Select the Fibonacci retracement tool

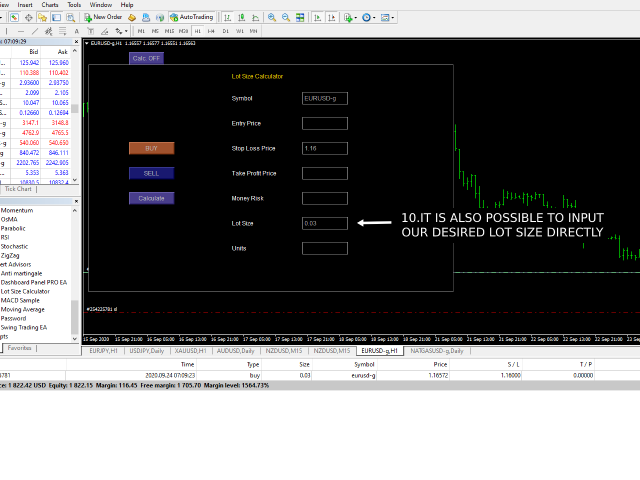point(62,31)
